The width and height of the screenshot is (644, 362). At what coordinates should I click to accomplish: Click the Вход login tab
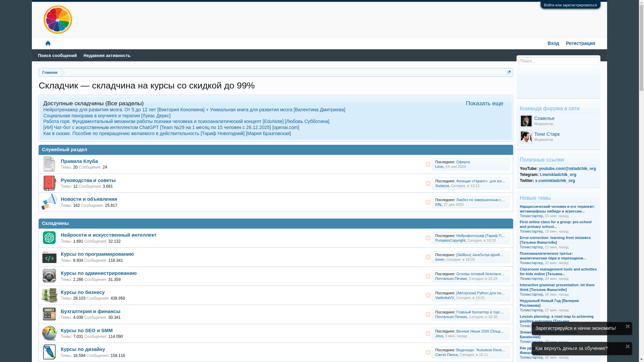553,43
